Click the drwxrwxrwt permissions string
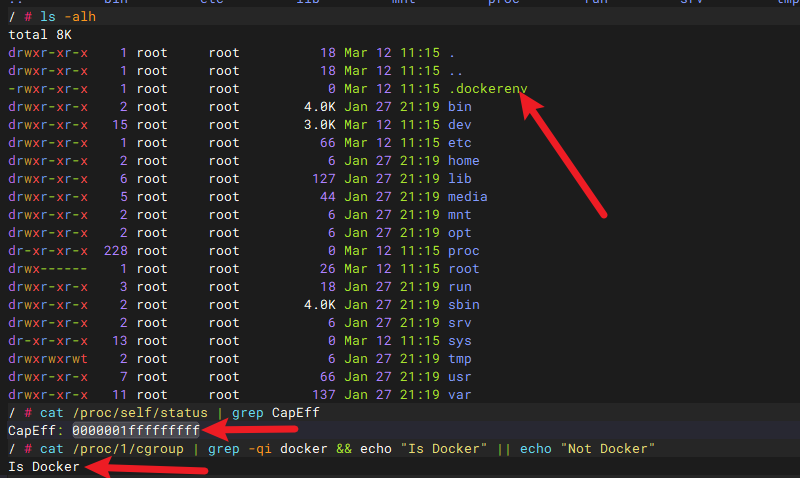Screen dimensions: 800x478 tap(48, 359)
